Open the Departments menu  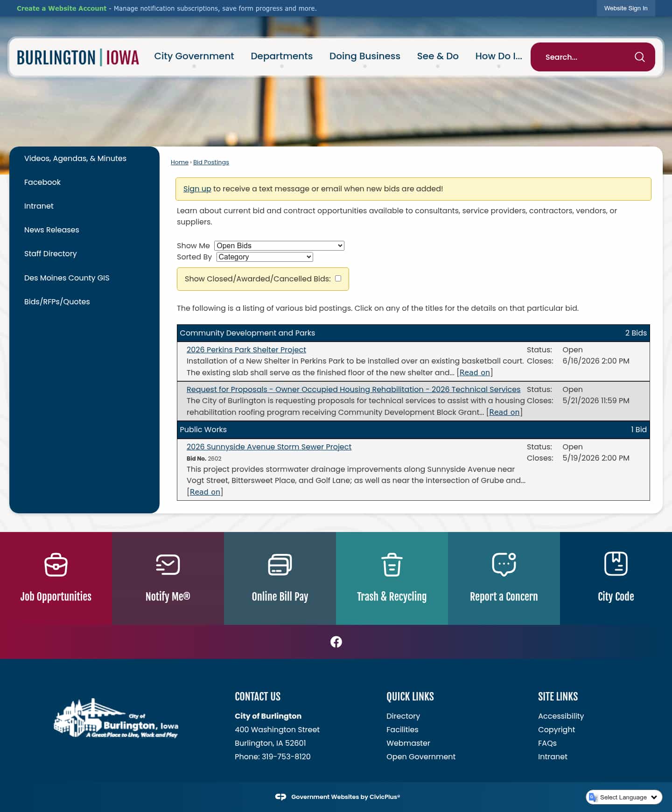282,56
